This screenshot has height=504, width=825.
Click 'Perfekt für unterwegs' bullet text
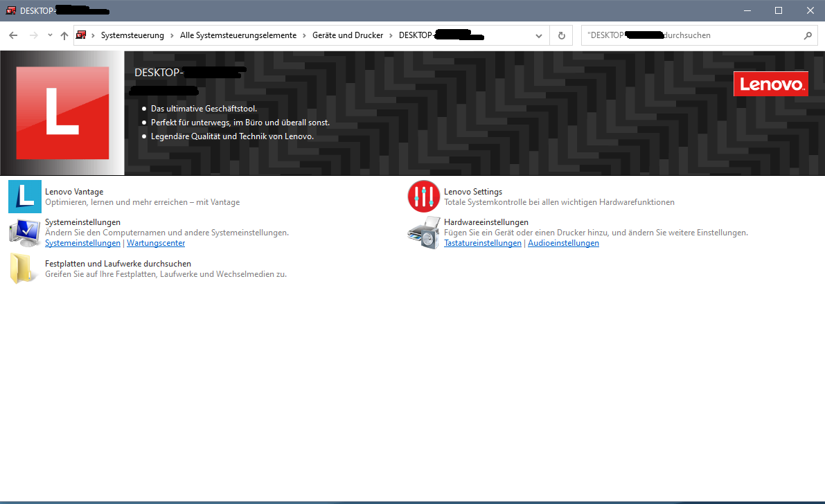[240, 122]
